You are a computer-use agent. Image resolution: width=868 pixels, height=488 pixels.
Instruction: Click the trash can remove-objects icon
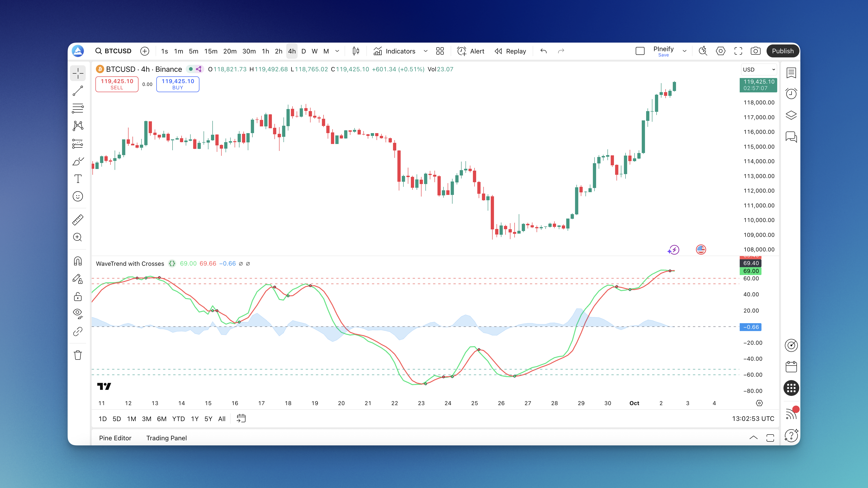coord(78,355)
